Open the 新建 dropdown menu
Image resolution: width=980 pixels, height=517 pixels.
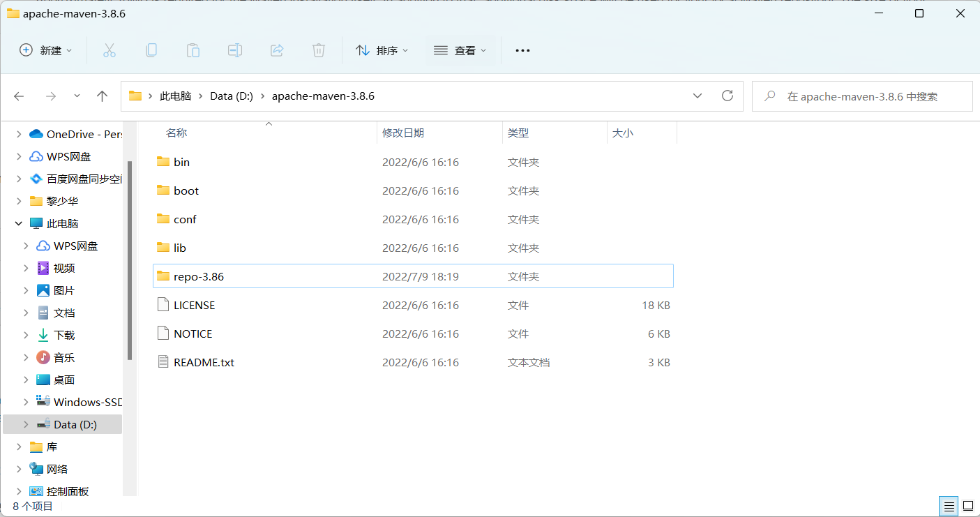click(x=45, y=50)
